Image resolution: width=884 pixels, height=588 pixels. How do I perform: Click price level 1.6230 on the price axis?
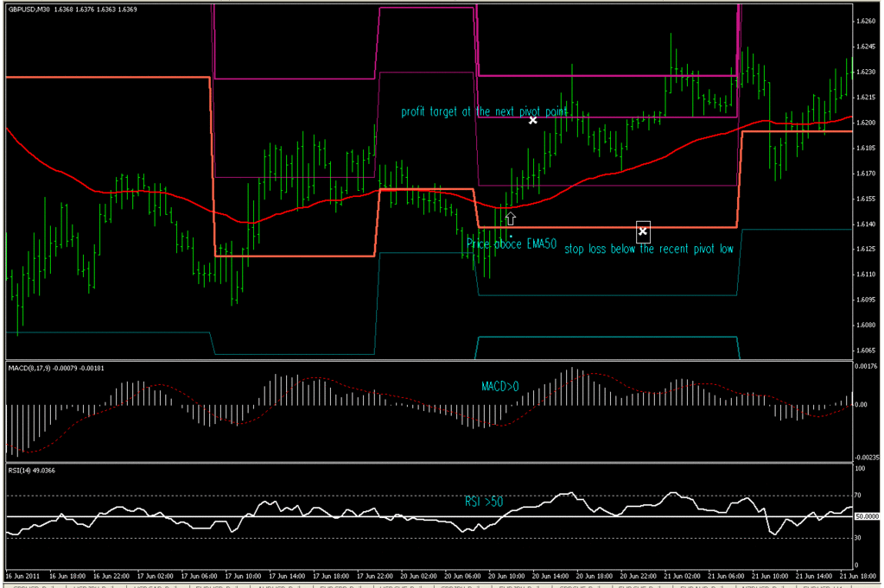click(x=865, y=72)
